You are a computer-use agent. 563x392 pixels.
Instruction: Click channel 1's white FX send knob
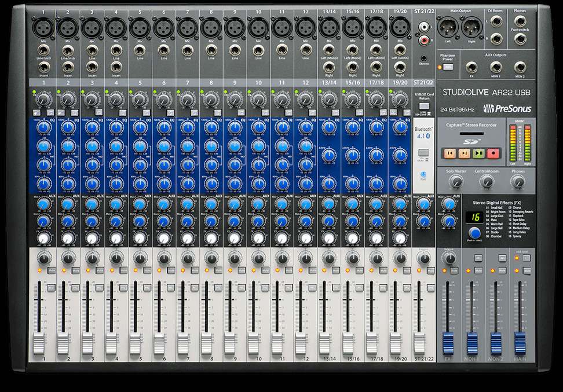point(44,239)
